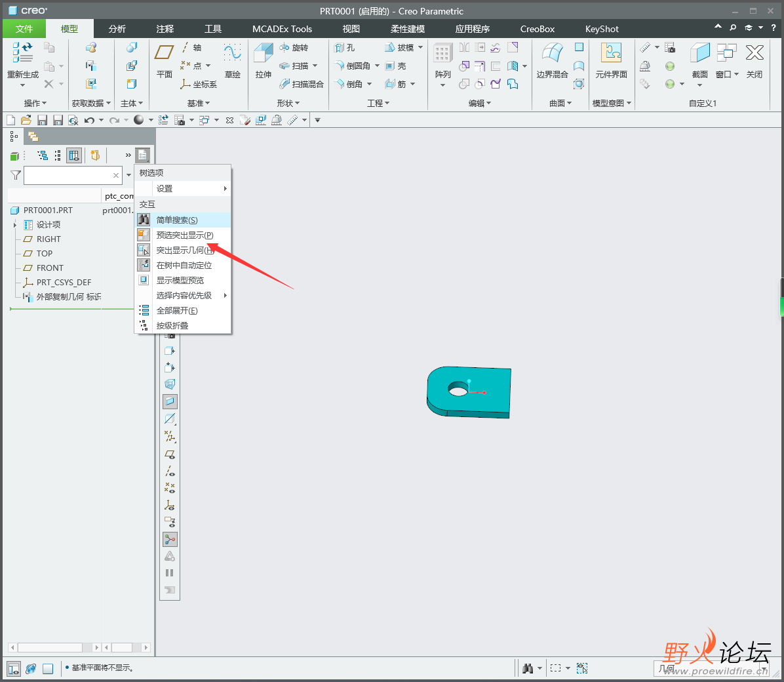Toggle the pause icon in graphics toolbar
The width and height of the screenshot is (784, 682).
(170, 573)
